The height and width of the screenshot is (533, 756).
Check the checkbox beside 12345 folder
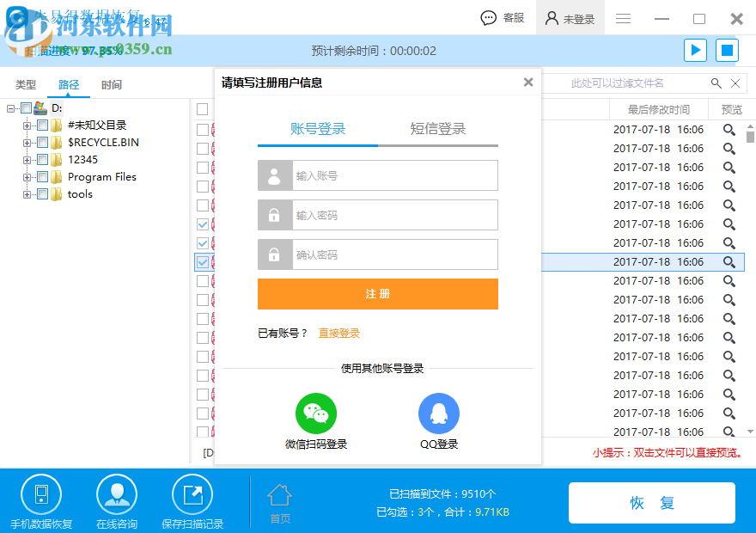point(43,159)
